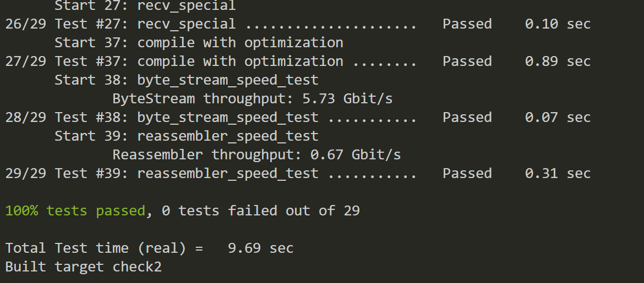Click the "Passed" status for Test #38

click(x=467, y=118)
